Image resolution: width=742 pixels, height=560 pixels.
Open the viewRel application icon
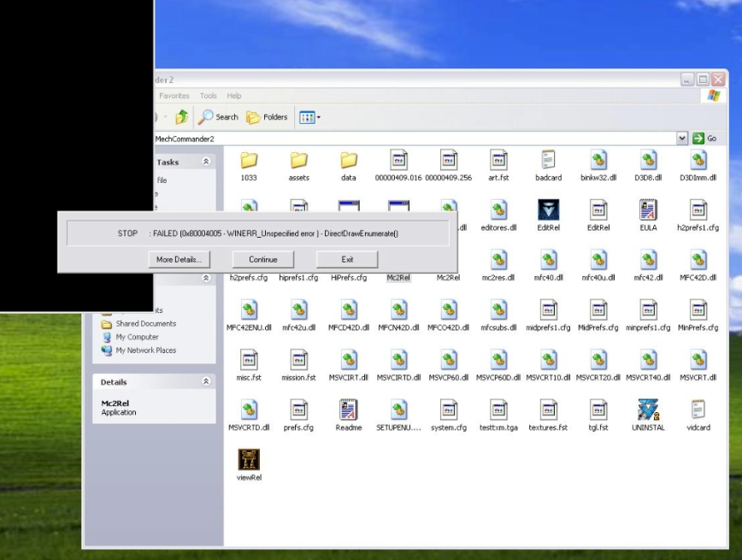click(x=248, y=460)
